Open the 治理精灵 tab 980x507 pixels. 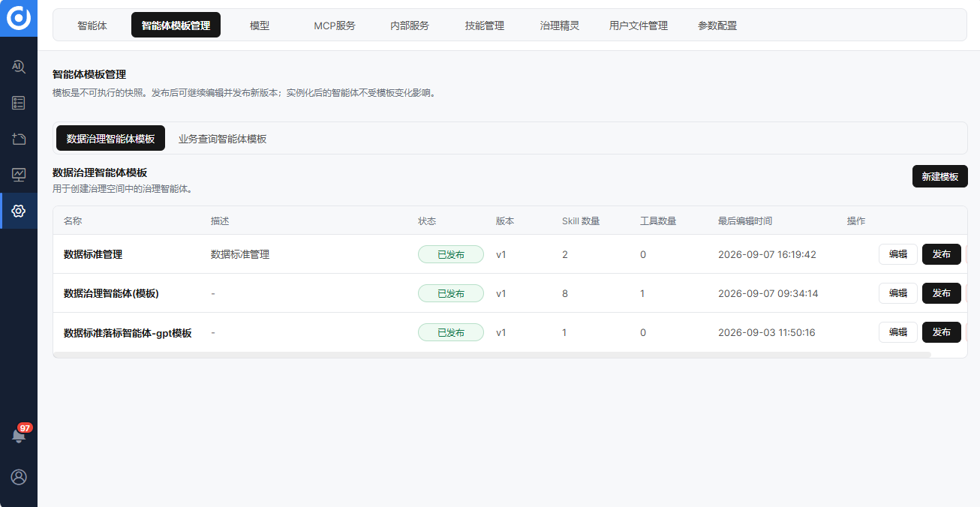pos(560,25)
